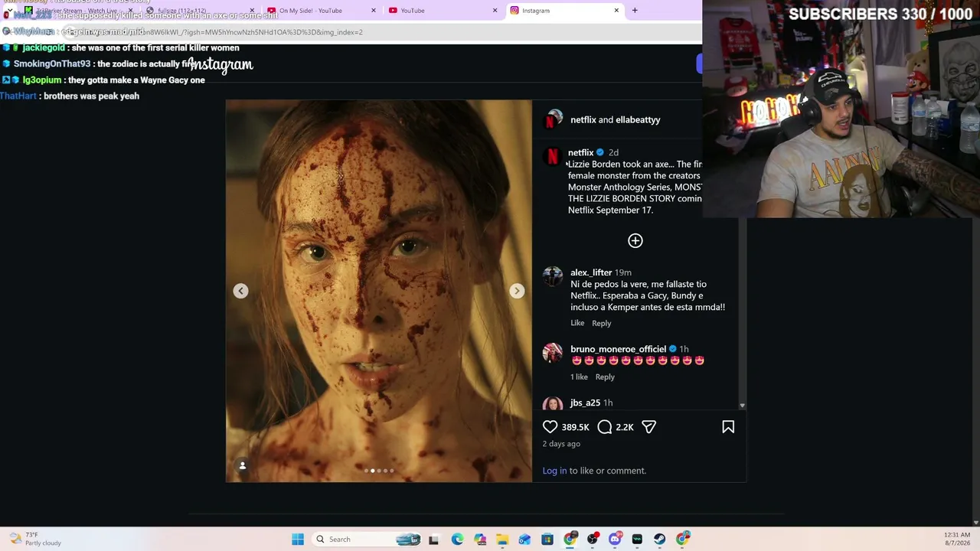Open File Explorer from the taskbar
The height and width of the screenshot is (551, 980).
[502, 540]
